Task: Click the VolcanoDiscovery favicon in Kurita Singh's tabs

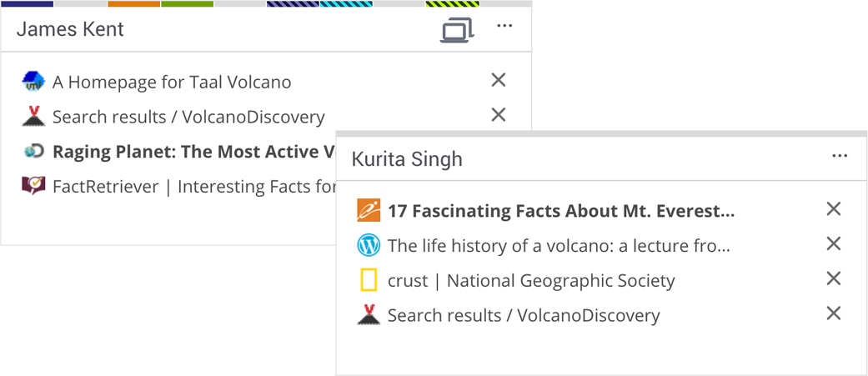Action: 369,315
